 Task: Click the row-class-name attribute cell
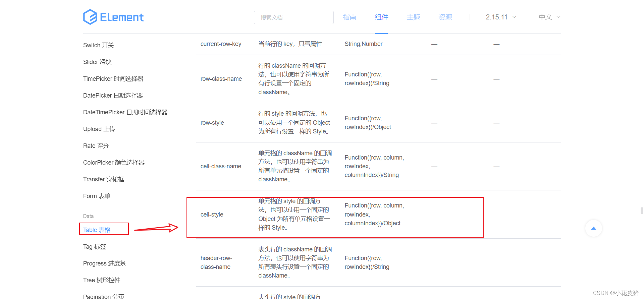tap(221, 79)
